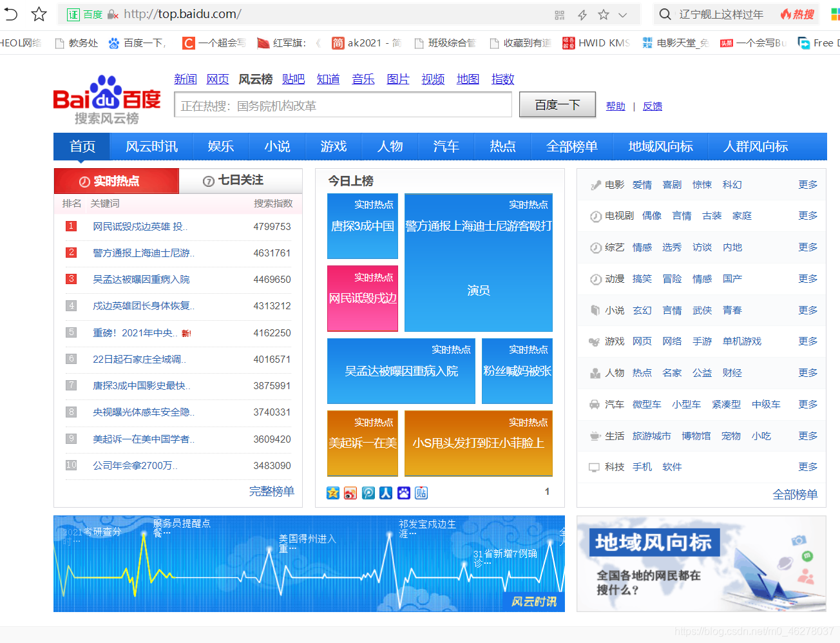The image size is (840, 643).
Task: Click the colorful apps grid icon in the browser's top-right corner
Action: click(835, 14)
